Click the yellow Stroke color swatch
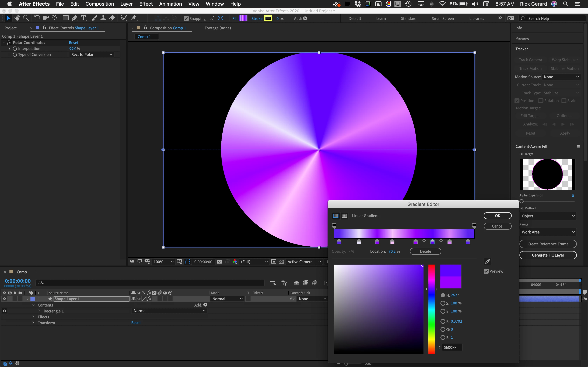588x367 pixels. point(268,19)
